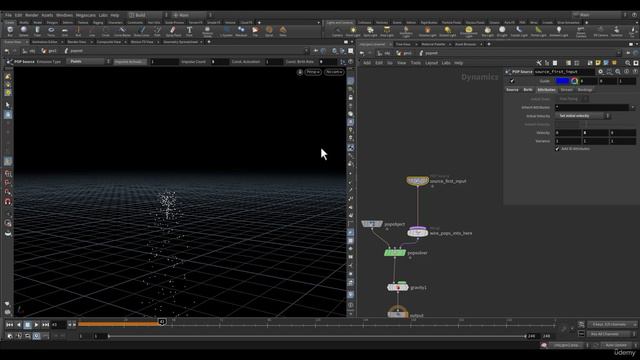Open network editor Layout menu
Screen dimensions: 640x360
431,63
